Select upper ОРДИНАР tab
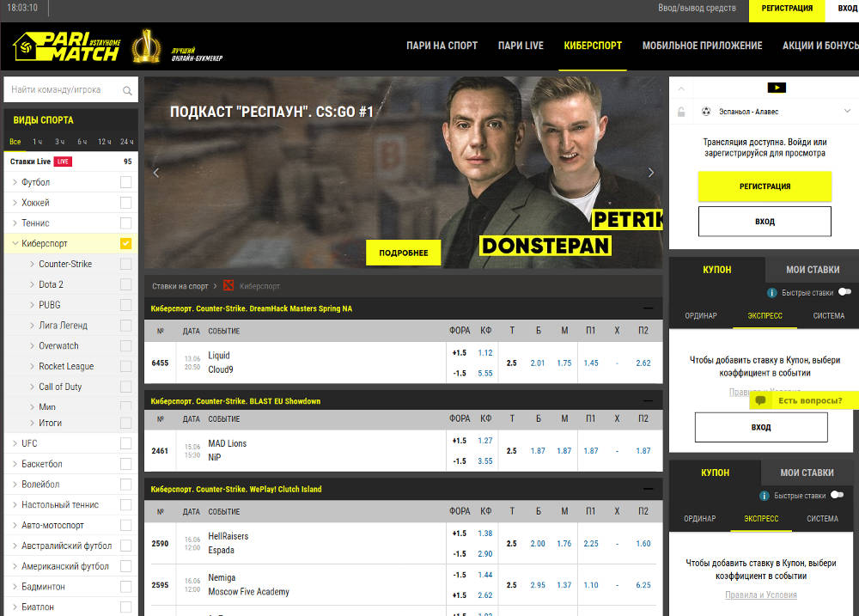The height and width of the screenshot is (616, 859). click(701, 315)
